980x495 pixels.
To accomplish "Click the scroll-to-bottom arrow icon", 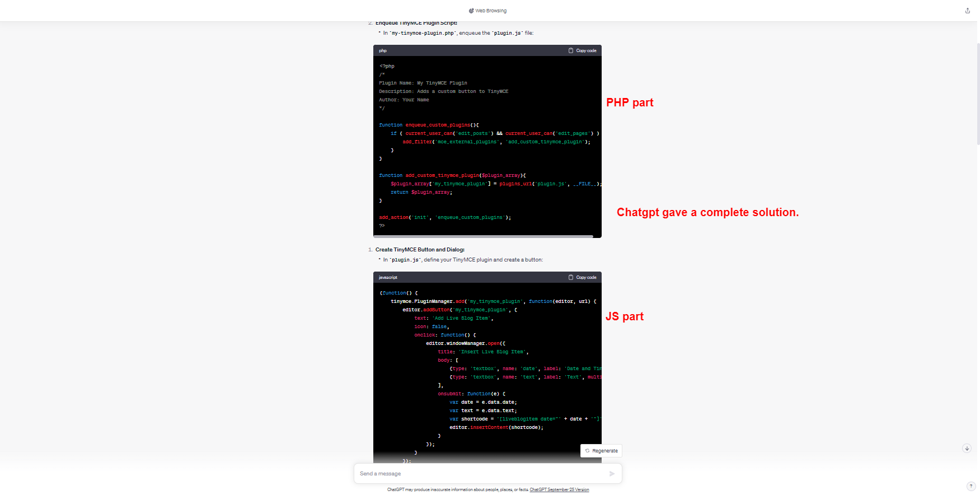I will pyautogui.click(x=967, y=449).
